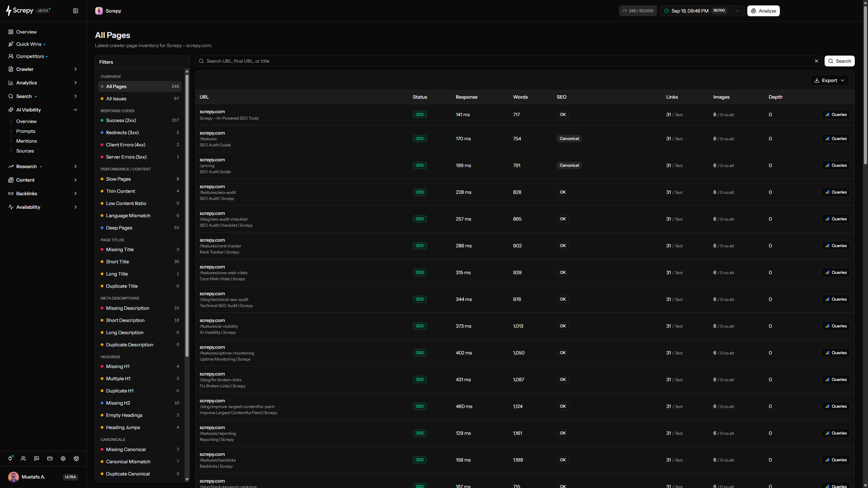Expand the Analytics menu chevron
Screen dimensions: 868x488
pos(76,83)
